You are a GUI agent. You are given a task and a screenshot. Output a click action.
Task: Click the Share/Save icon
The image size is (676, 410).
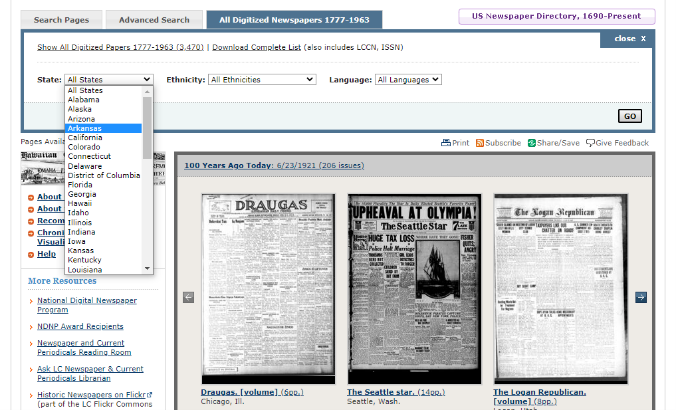coord(532,143)
